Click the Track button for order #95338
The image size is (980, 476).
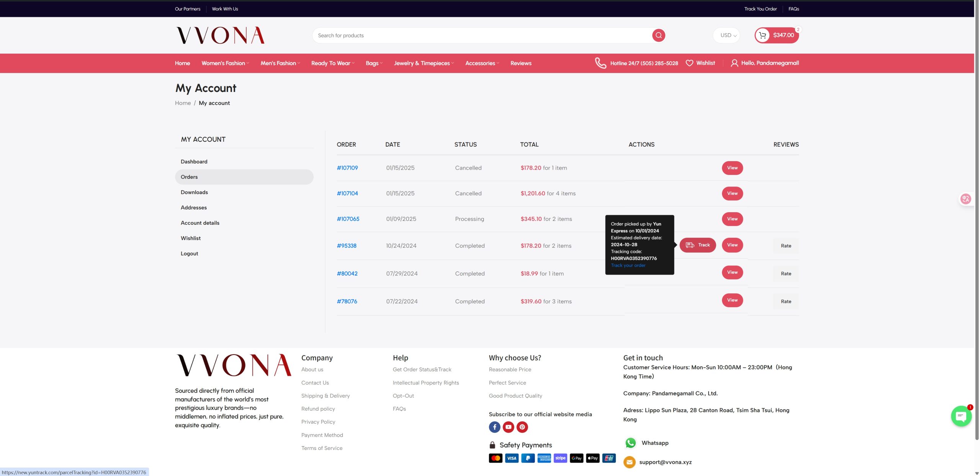coord(697,245)
